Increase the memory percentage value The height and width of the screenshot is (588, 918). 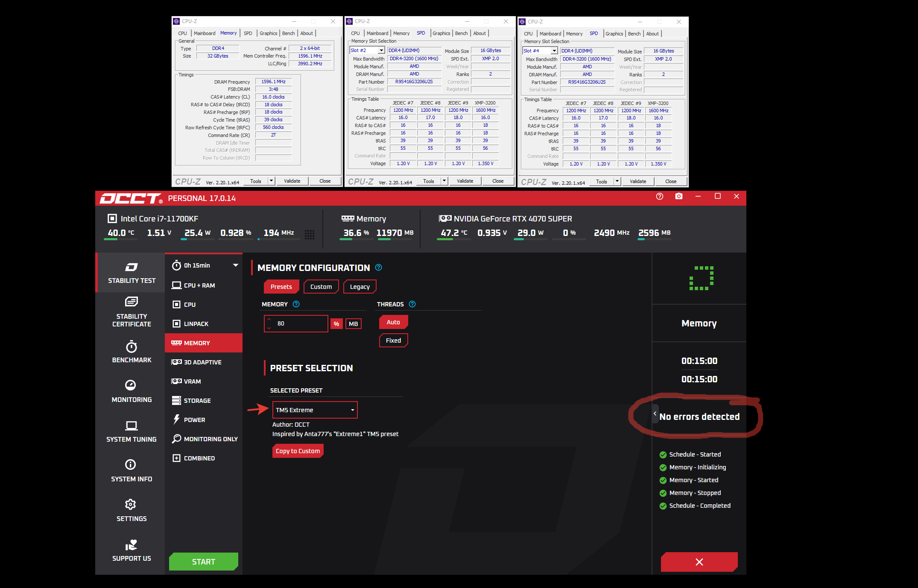269,319
